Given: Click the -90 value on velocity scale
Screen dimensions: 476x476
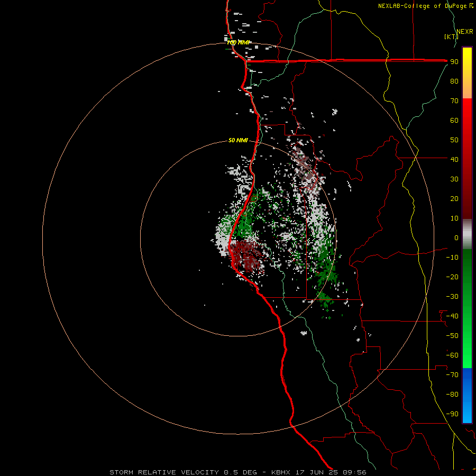Looking at the screenshot, I should [452, 414].
